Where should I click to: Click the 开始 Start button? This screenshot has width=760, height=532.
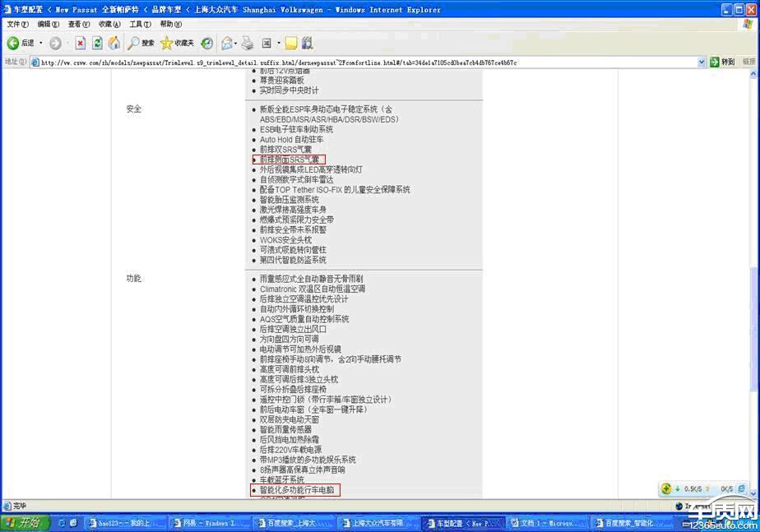(25, 522)
